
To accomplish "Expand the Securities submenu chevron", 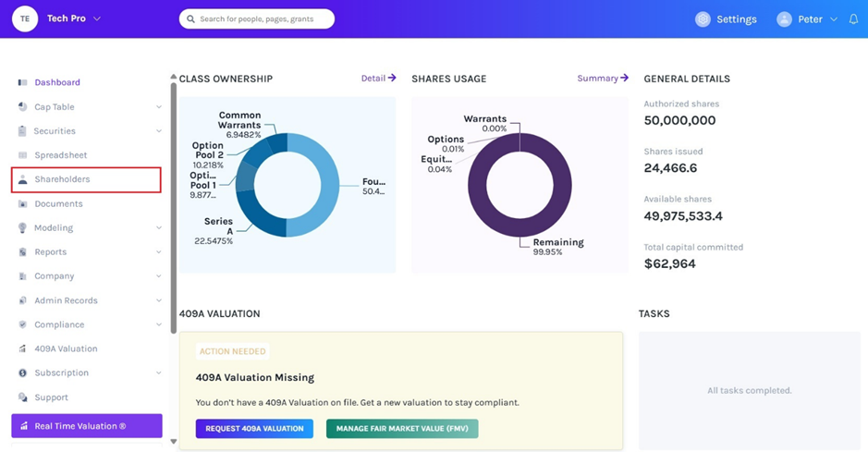I will 159,131.
